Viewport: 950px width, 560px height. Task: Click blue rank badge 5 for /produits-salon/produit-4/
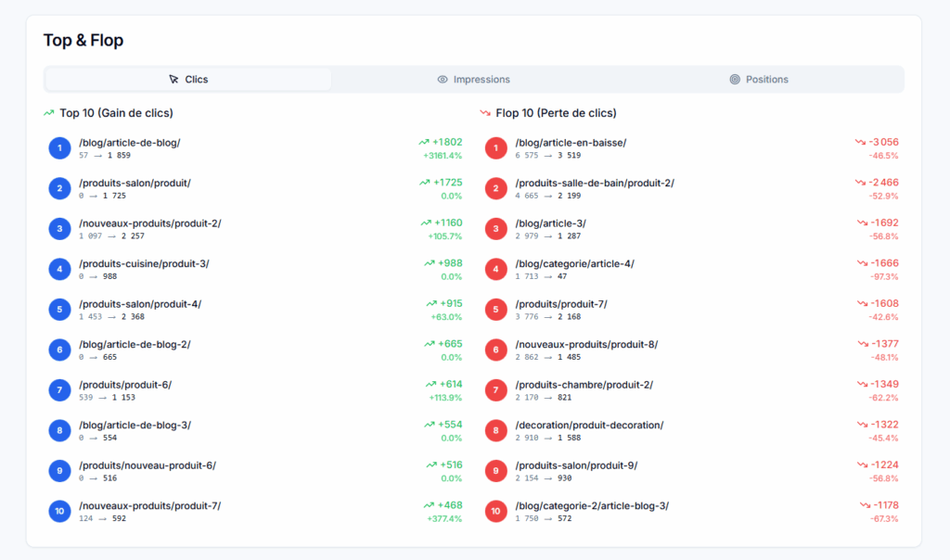59,310
